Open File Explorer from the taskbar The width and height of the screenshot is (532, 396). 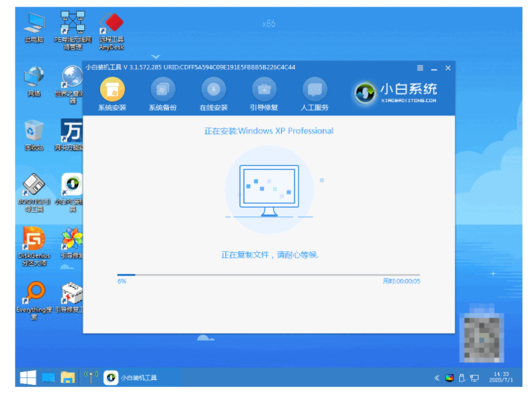pyautogui.click(x=67, y=378)
